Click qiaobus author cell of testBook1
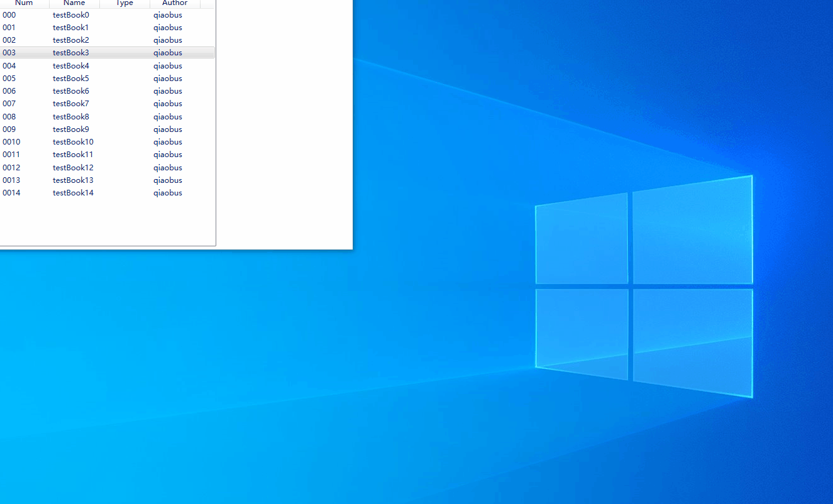This screenshot has height=504, width=833. click(x=168, y=27)
